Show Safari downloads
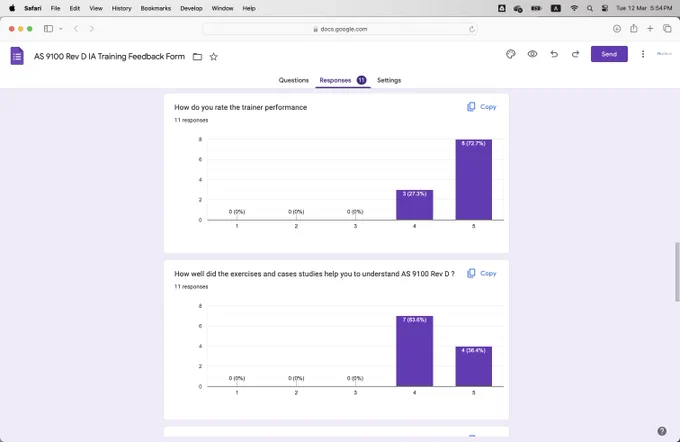 click(x=617, y=29)
